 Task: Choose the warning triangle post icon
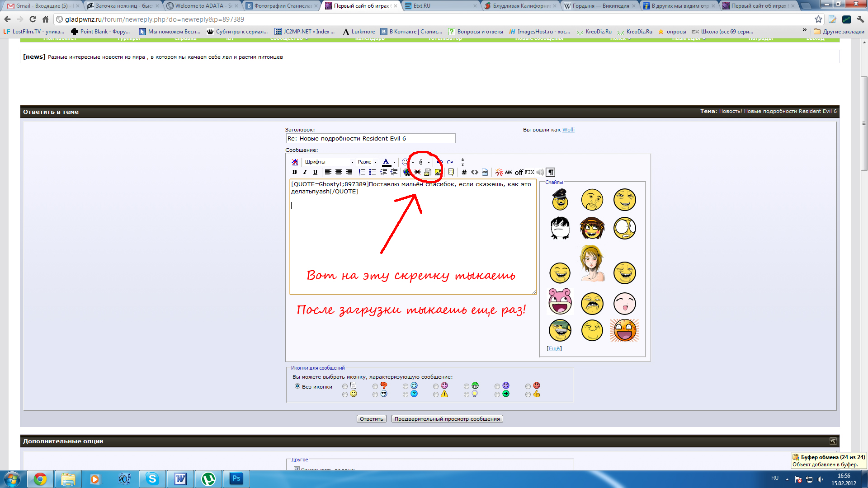click(x=436, y=394)
